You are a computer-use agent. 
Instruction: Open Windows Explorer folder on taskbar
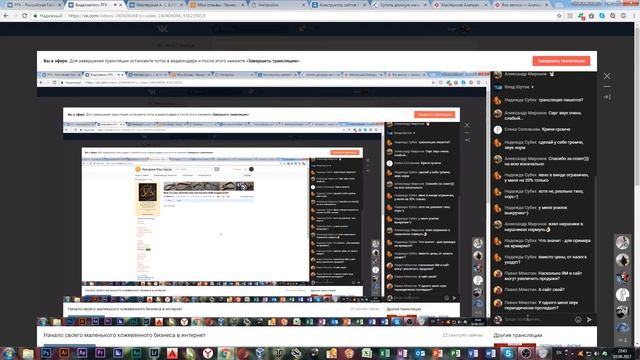[x=28, y=353]
